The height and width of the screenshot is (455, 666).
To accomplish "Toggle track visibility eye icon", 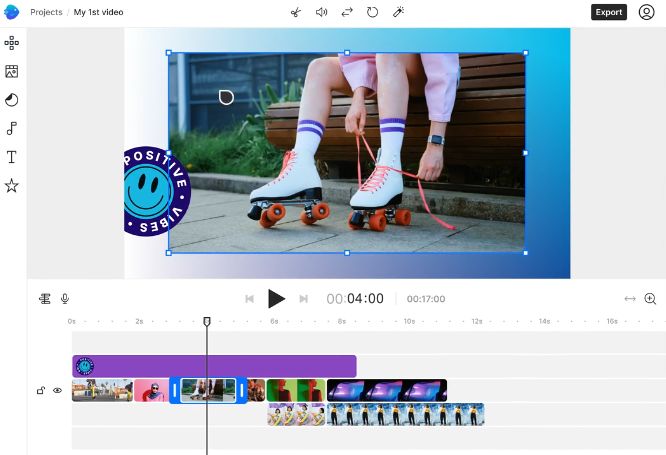I will pyautogui.click(x=57, y=390).
